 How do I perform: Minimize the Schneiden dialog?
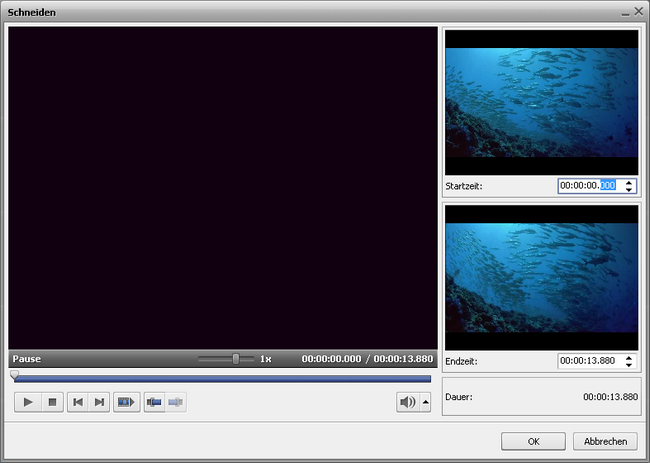coord(625,13)
